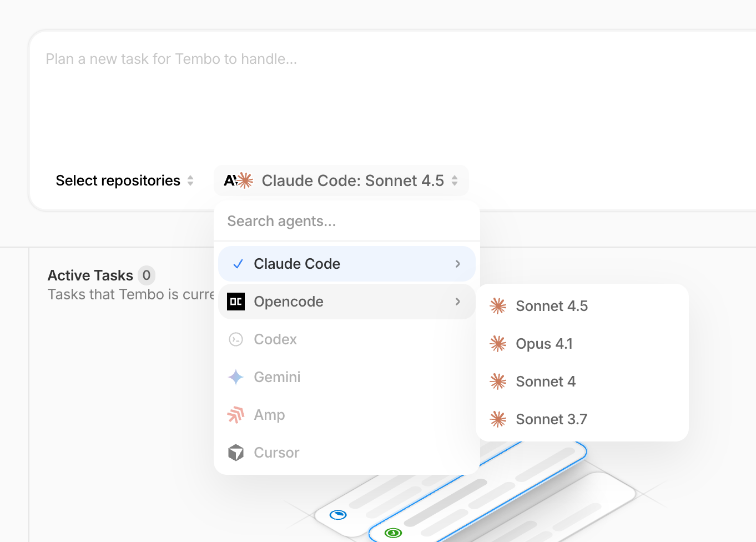The image size is (756, 542).
Task: Click the Claude starburst icon on the selector button
Action: click(x=245, y=180)
